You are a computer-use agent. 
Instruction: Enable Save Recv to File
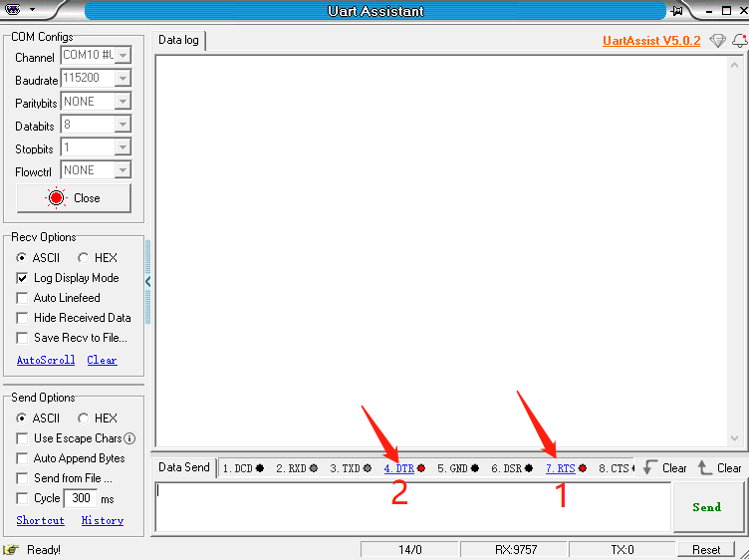tap(22, 338)
